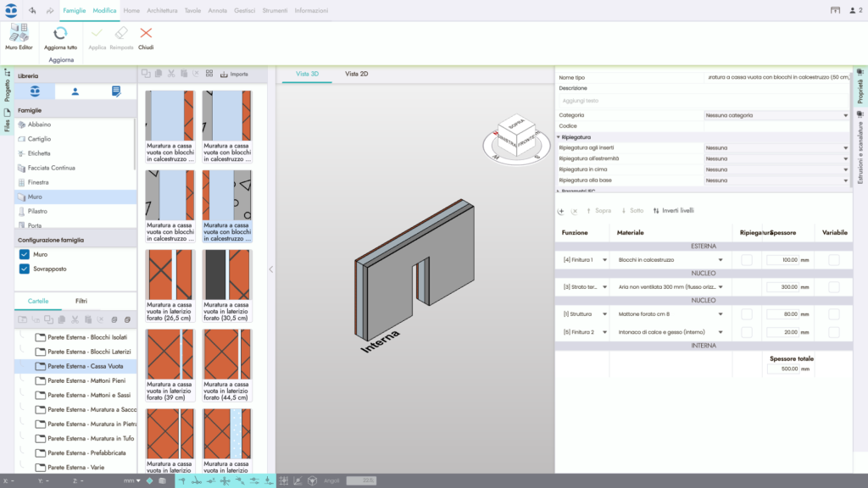The height and width of the screenshot is (488, 868).
Task: Add a new level with the plus icon
Action: coord(560,211)
